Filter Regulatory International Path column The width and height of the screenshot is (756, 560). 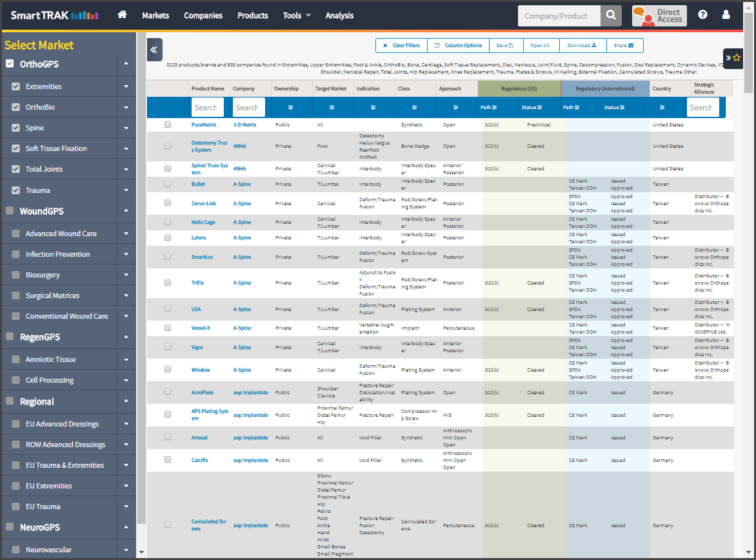coord(572,108)
